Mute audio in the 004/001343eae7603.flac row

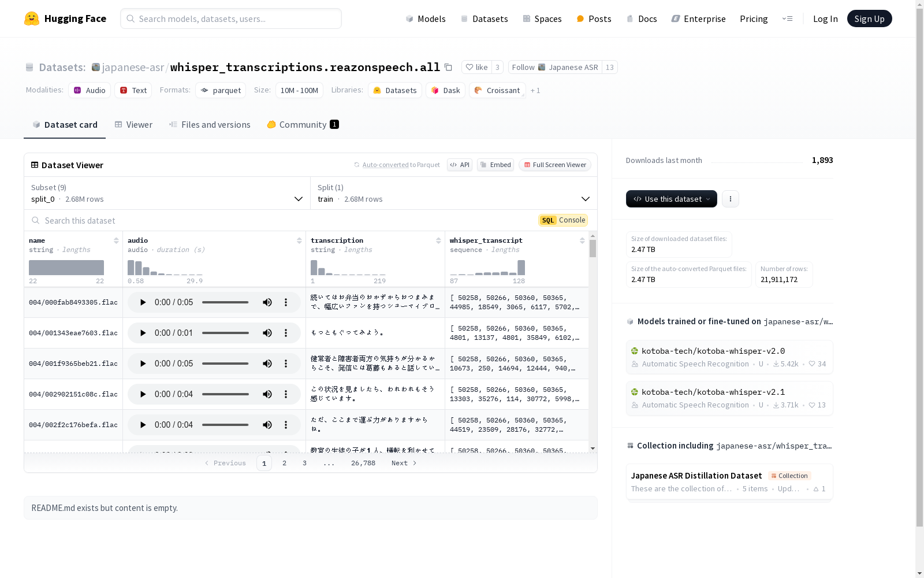point(267,333)
